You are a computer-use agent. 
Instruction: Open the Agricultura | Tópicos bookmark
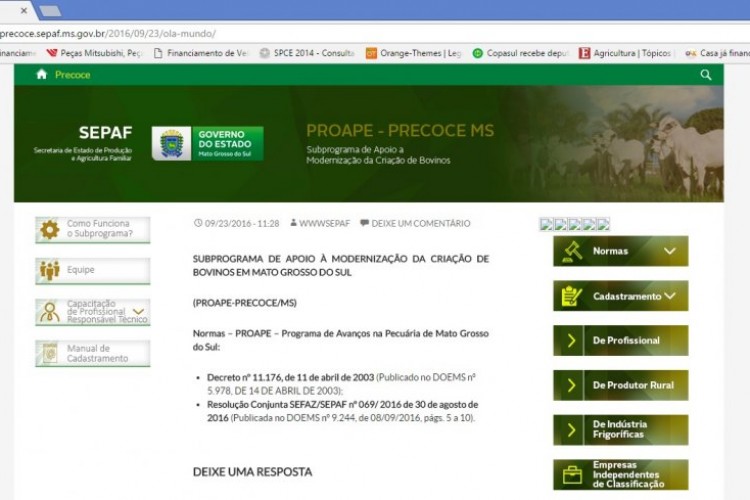pyautogui.click(x=625, y=53)
